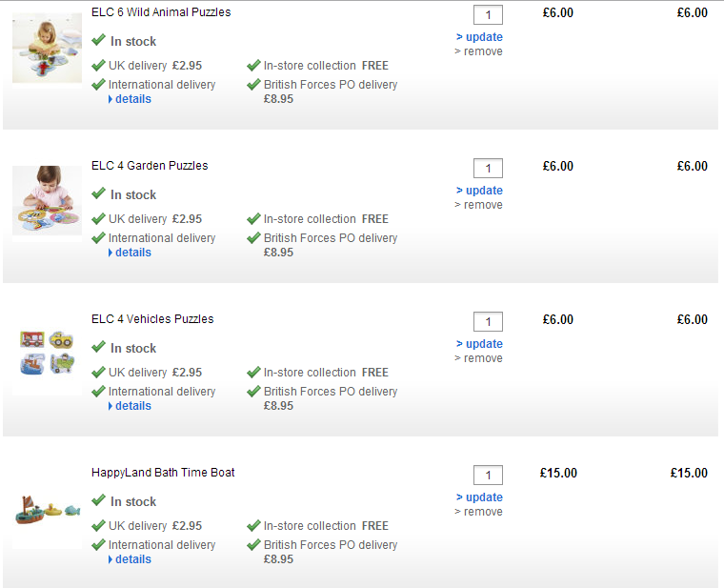The width and height of the screenshot is (724, 588).
Task: Click In stock tick for HappyLand Bath Time Boat
Action: pos(98,500)
